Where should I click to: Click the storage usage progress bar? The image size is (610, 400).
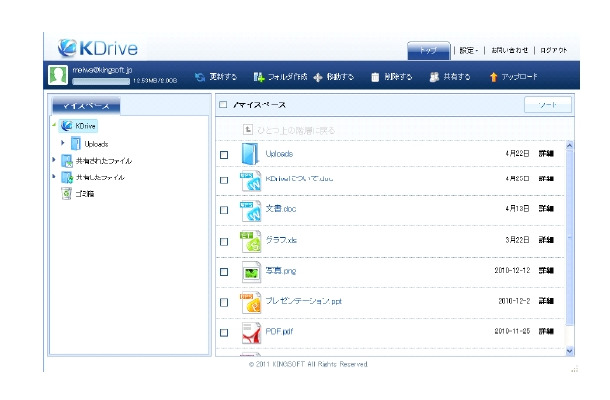(101, 81)
